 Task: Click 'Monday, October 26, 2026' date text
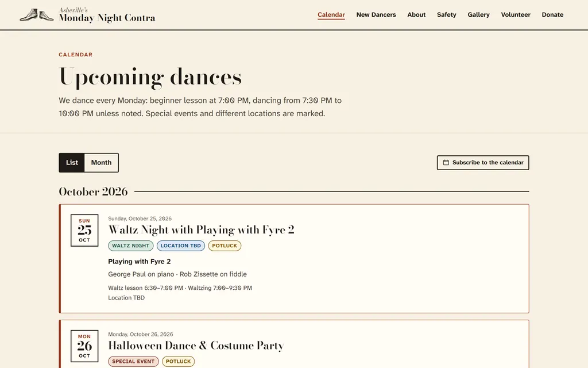[x=141, y=334]
